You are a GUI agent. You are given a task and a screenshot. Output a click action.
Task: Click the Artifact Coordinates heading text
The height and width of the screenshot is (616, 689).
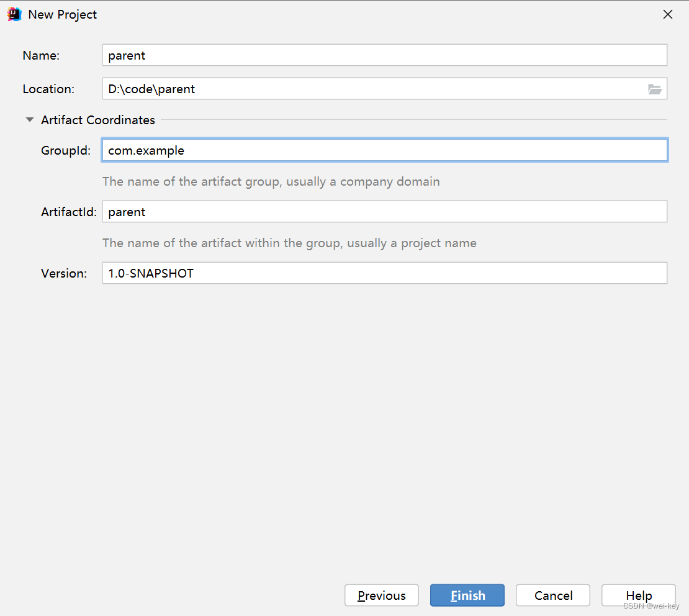[x=98, y=120]
